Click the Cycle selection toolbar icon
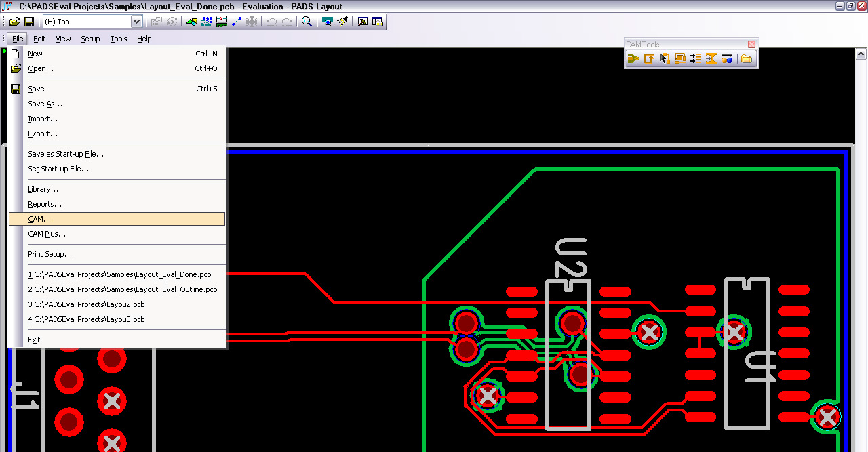Screen dimensions: 868x452 point(172,22)
